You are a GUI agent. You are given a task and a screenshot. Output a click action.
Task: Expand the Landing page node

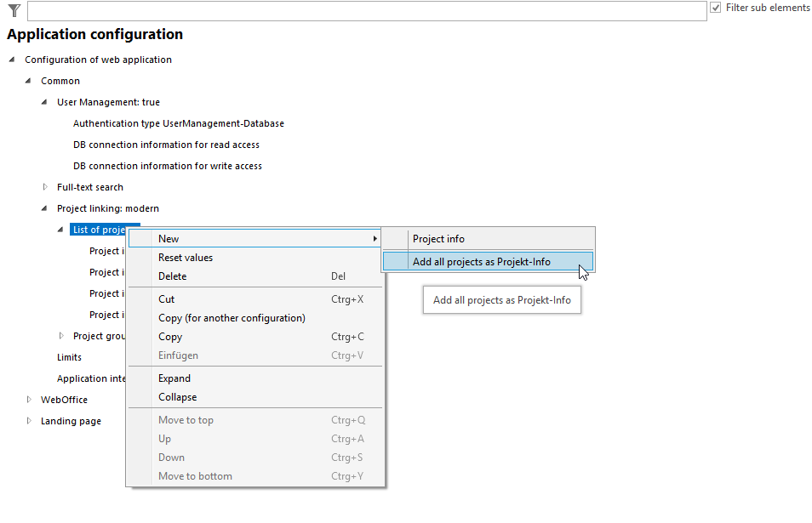coord(28,421)
